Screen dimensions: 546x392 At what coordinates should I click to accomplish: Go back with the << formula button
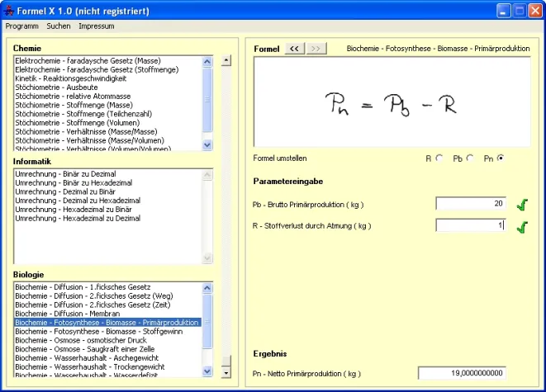pyautogui.click(x=294, y=49)
